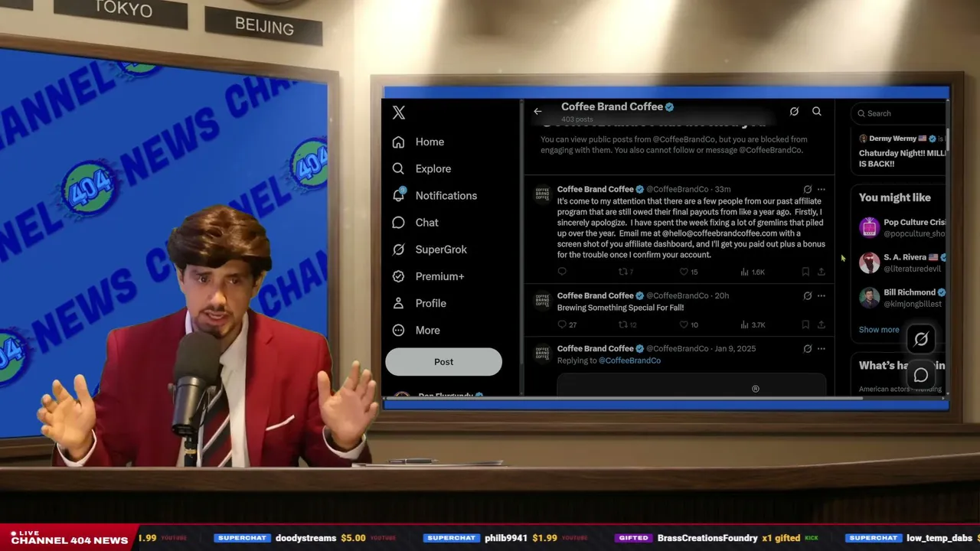Open the Bill Richmond suggested account
The image size is (980, 551).
902,298
